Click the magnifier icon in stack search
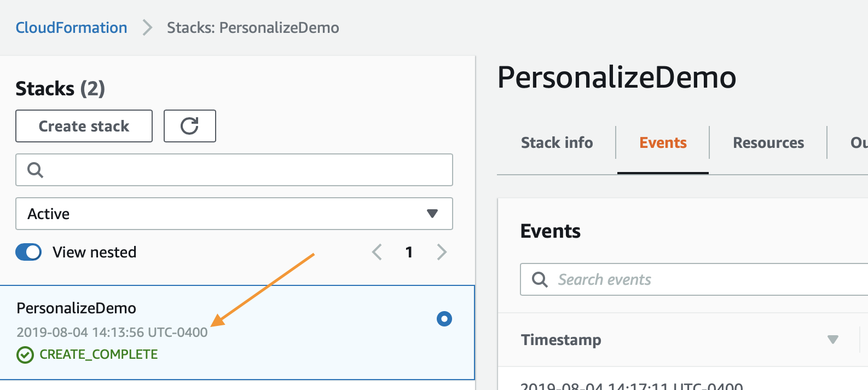The image size is (868, 390). (x=35, y=170)
